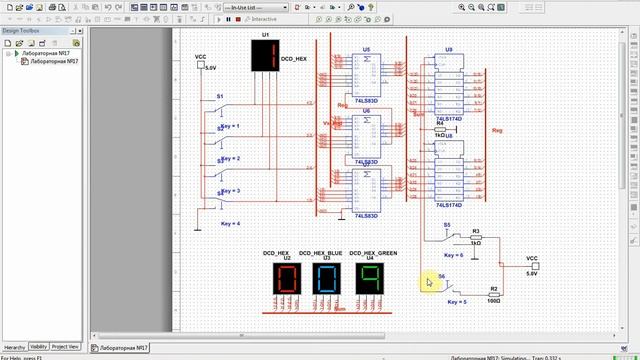Select child Лабораторная №17 schematic item
This screenshot has width=640, height=360.
[x=54, y=61]
